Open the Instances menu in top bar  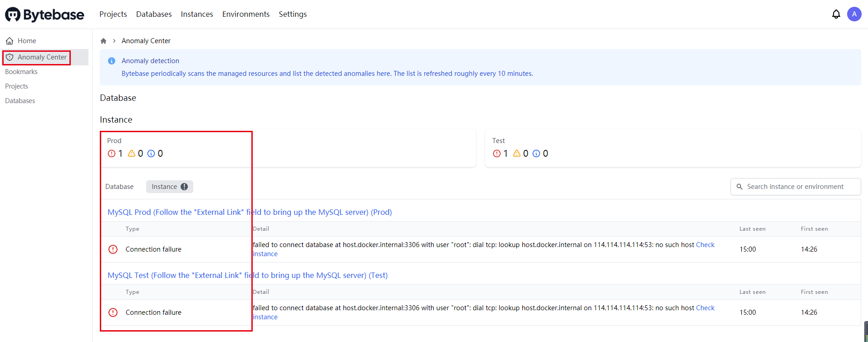pos(197,14)
